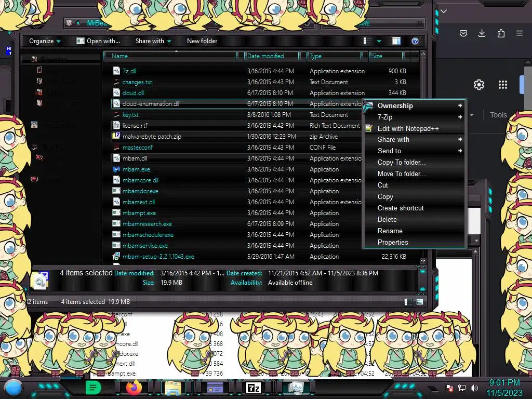Expand the Firefox list all tabs chevron

(x=444, y=11)
